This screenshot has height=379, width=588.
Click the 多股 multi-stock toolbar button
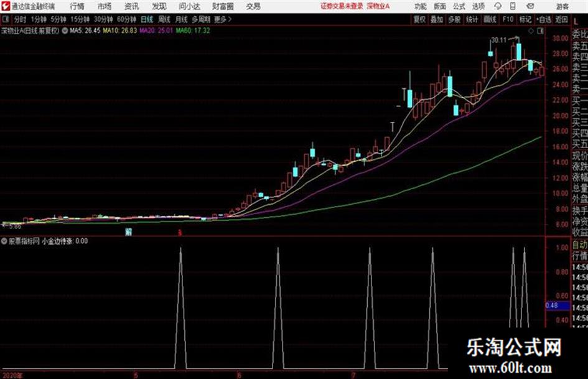(454, 19)
